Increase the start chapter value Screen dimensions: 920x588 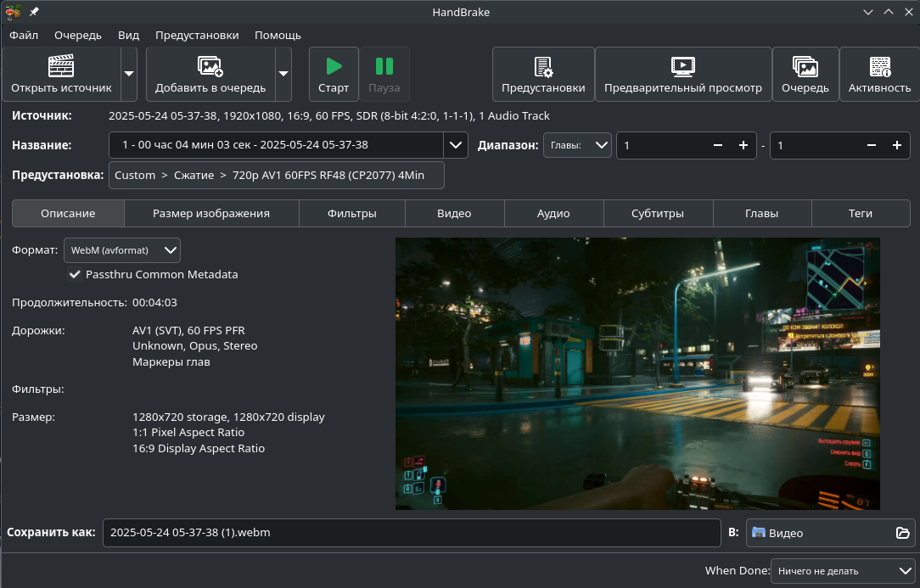[743, 145]
